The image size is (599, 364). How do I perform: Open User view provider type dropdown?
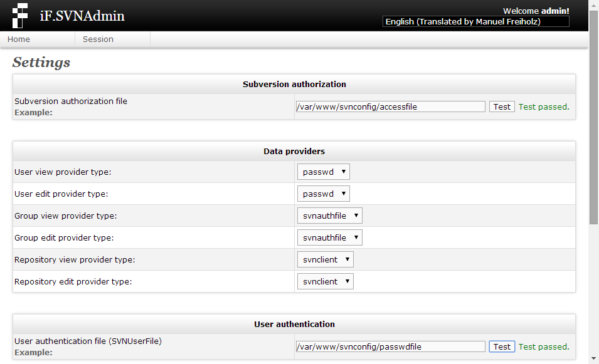pos(323,172)
